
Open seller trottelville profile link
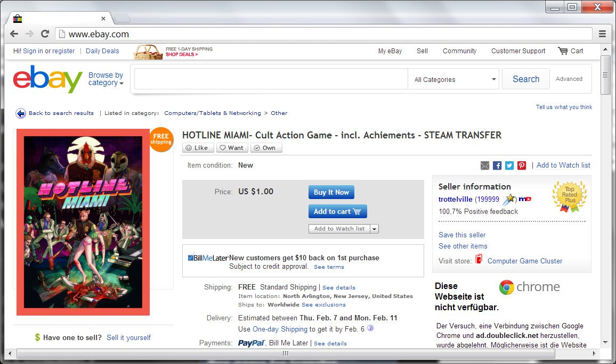[455, 199]
